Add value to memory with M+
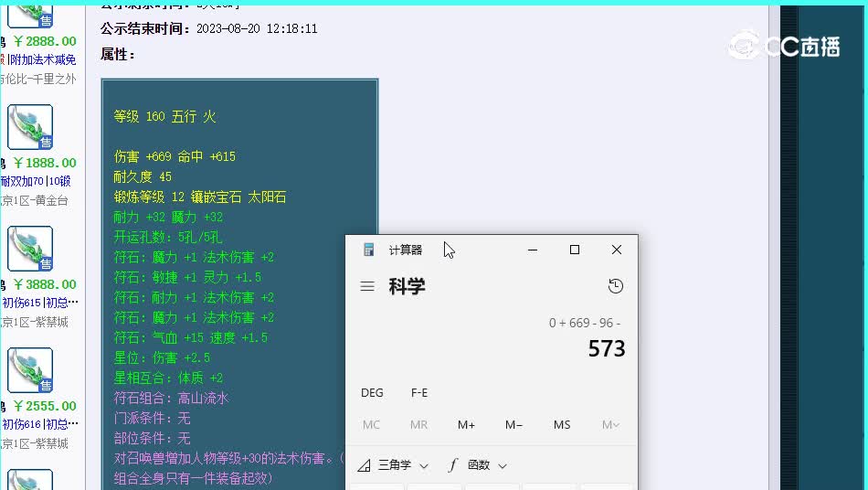Screen dimensions: 868x490 [466, 425]
